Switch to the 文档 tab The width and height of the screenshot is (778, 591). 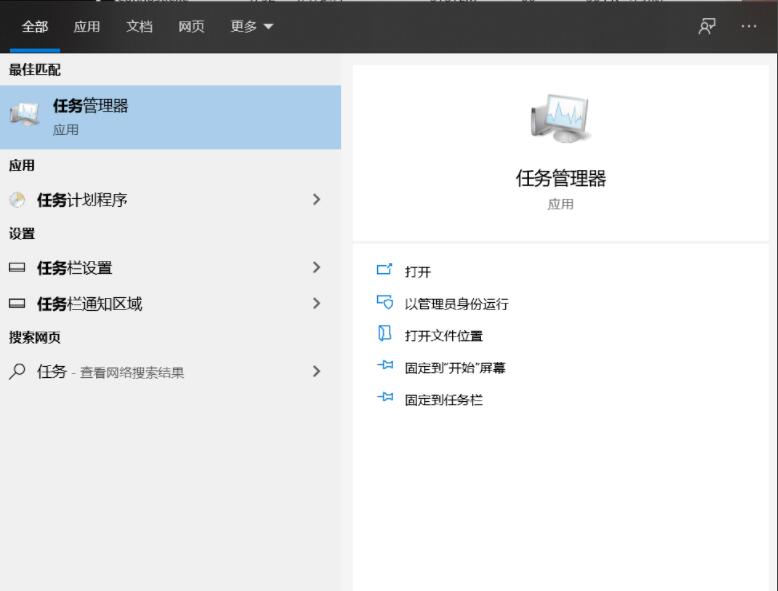pyautogui.click(x=139, y=27)
